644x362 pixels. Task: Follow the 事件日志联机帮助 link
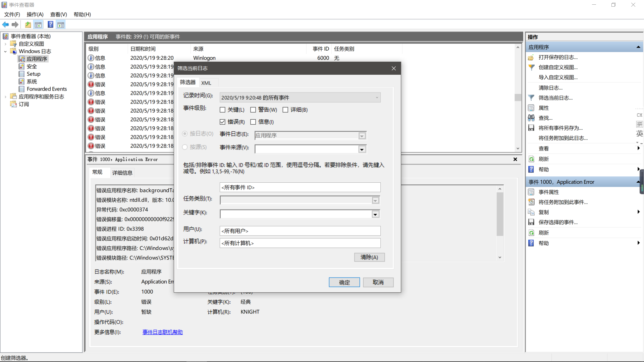click(162, 332)
